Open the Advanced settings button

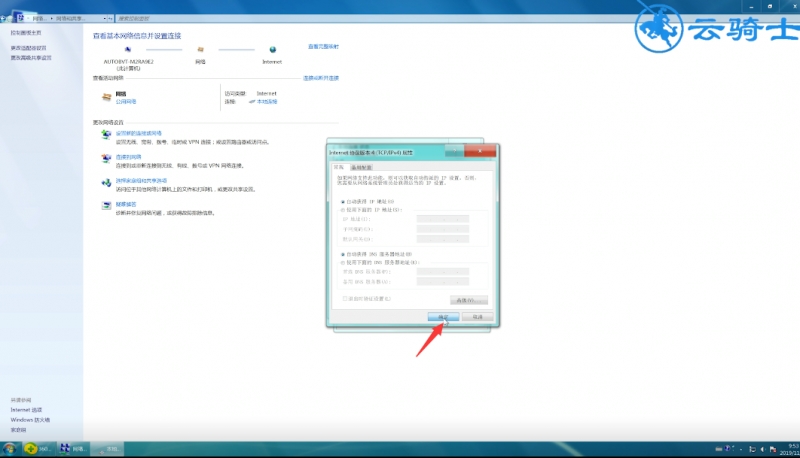[469, 300]
